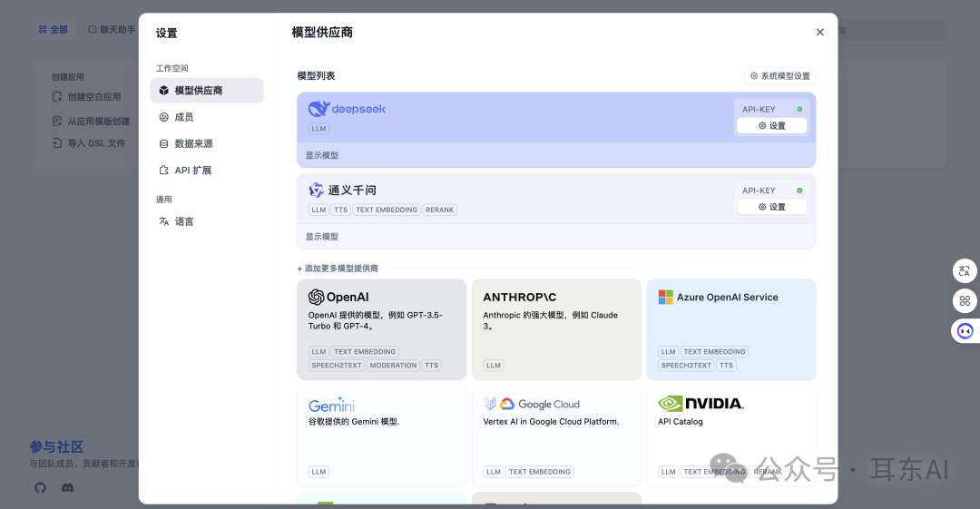Click the grid floating button on right edge
Viewport: 980px width, 509px height.
965,301
